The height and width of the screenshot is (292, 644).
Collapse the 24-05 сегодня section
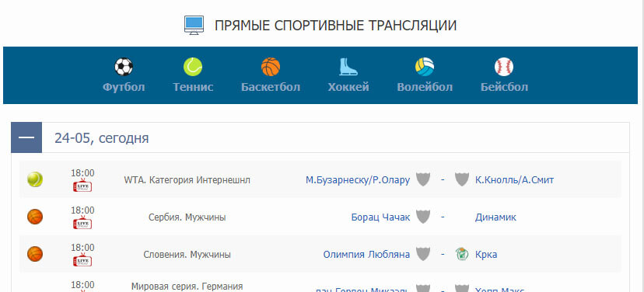coord(26,137)
